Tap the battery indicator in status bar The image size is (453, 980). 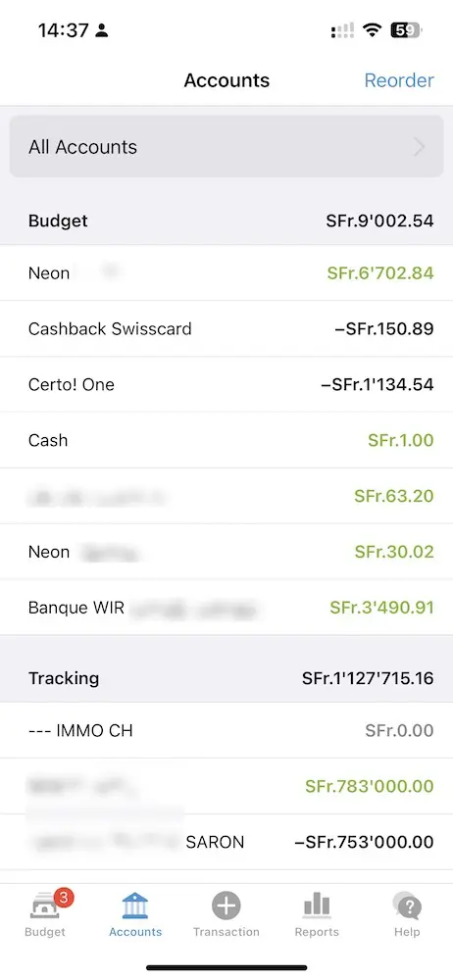click(407, 30)
